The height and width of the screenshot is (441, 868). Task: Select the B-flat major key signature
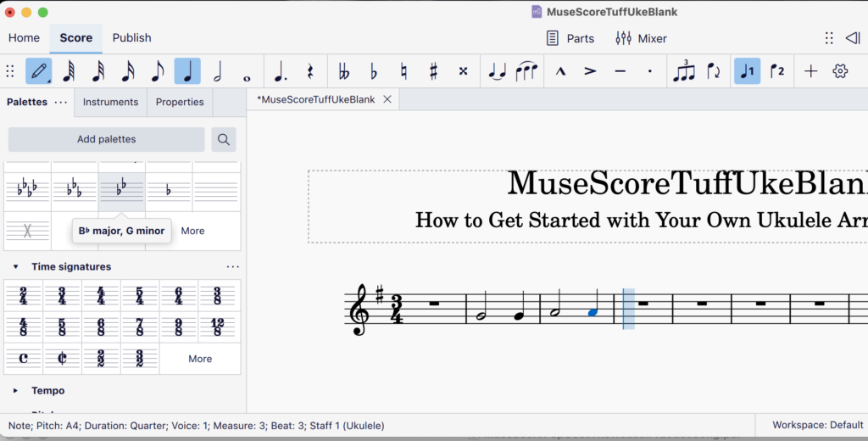(122, 190)
